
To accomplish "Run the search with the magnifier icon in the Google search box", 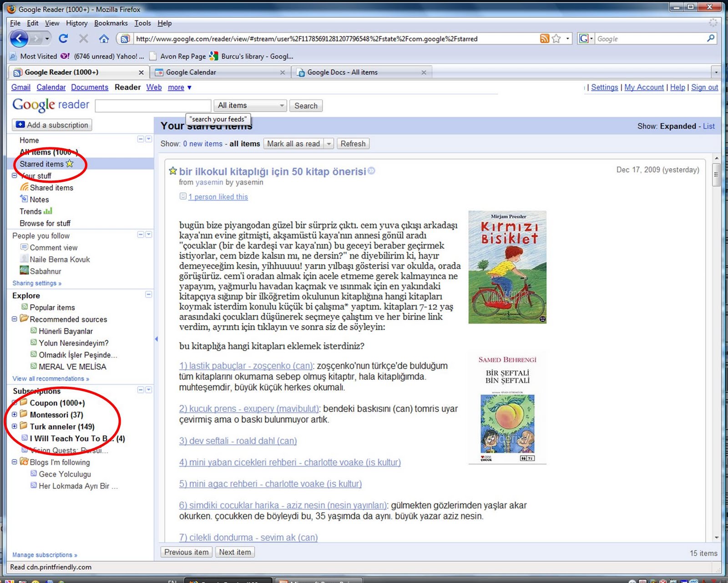I will point(710,39).
